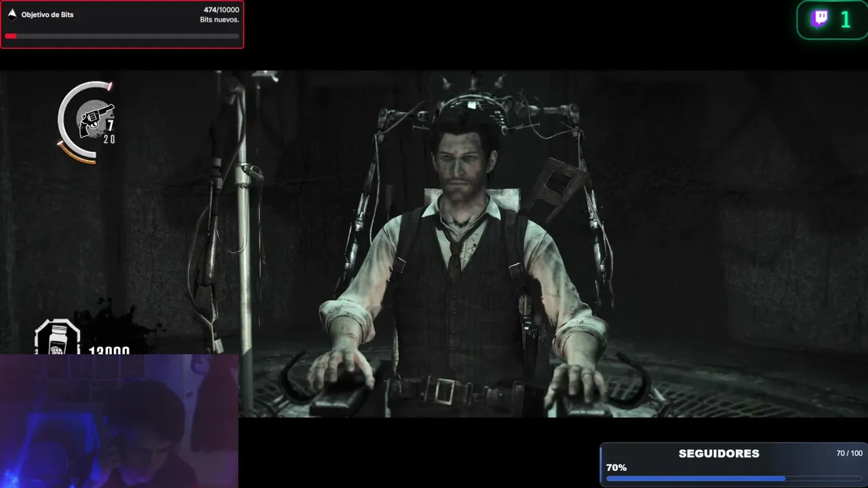Click the red Bits goal progress bar
This screenshot has height=488, width=868.
click(x=122, y=36)
